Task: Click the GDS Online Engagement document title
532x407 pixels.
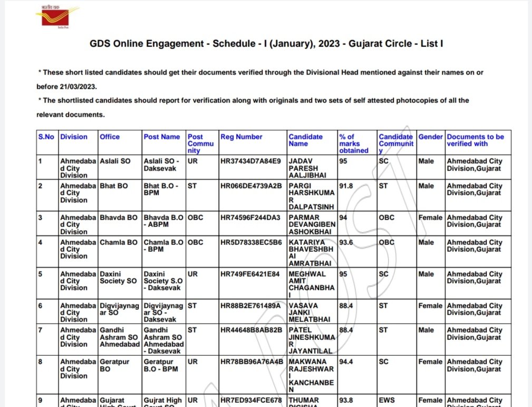Action: click(266, 44)
